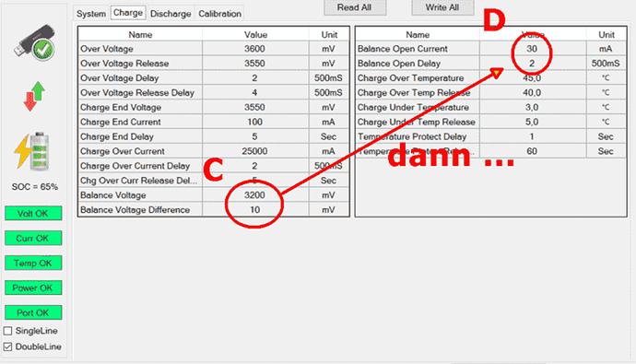The height and width of the screenshot is (364, 636).
Task: Click the mA unit of Balance Open Current
Action: pos(606,49)
